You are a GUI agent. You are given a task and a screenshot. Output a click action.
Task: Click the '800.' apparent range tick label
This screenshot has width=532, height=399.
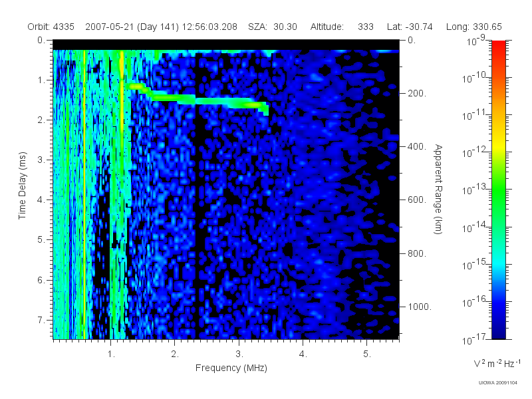(x=417, y=253)
